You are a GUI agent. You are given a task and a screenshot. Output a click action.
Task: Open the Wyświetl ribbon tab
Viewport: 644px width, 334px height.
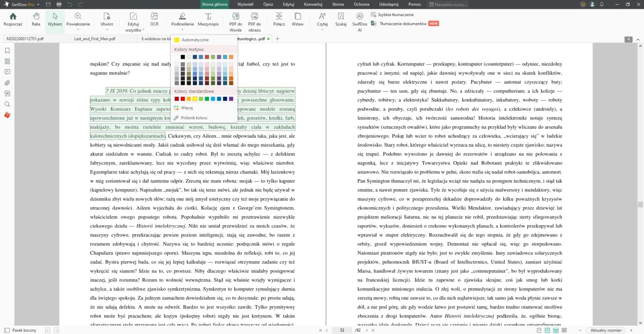click(x=246, y=4)
